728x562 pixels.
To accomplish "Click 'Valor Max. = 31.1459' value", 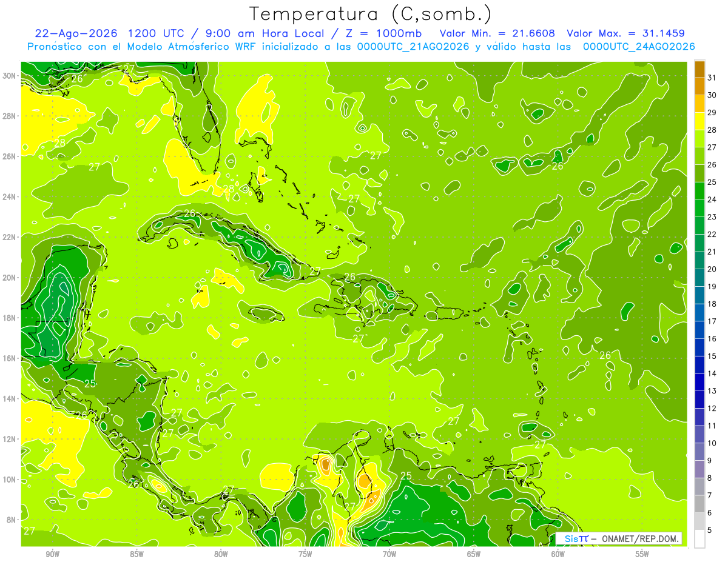I will [627, 33].
